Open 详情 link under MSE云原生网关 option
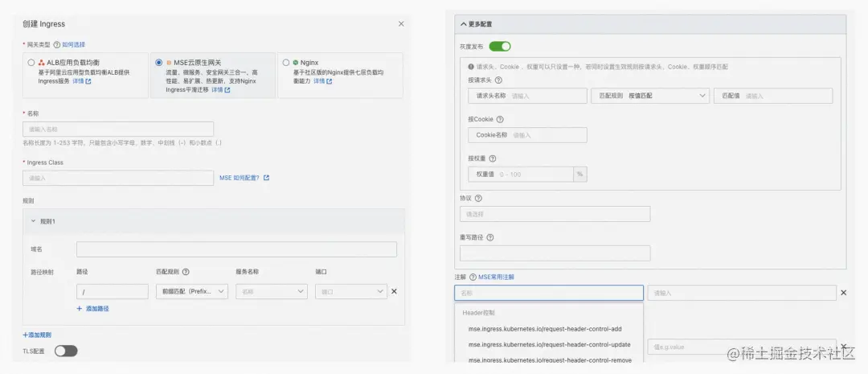 (221, 90)
